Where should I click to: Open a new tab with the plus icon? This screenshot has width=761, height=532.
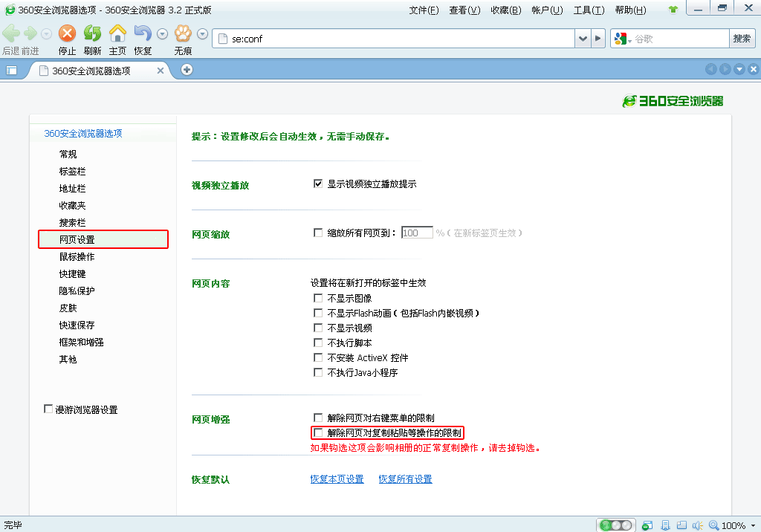187,70
